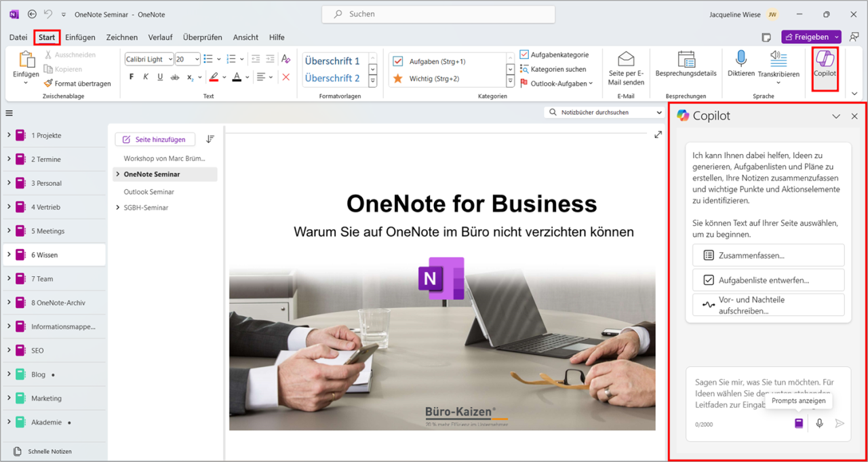Toggle the Aufgabenkategorie option

[524, 54]
